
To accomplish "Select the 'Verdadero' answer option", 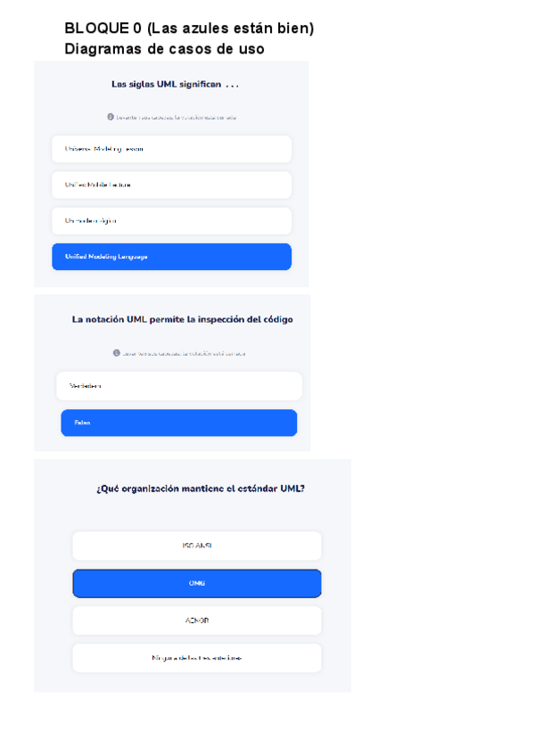I will click(178, 386).
